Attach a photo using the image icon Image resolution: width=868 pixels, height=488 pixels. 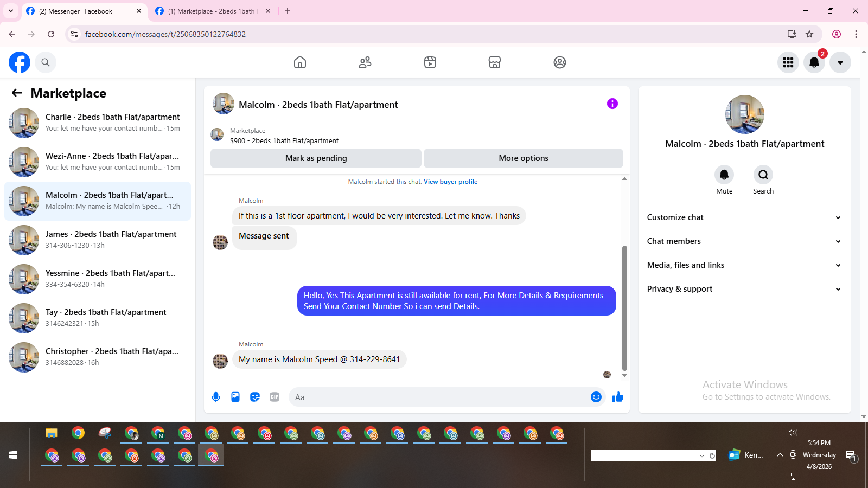[x=235, y=397]
